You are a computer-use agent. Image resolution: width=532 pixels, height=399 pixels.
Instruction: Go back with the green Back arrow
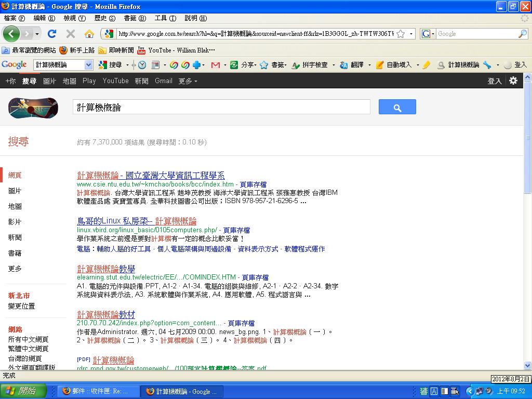point(11,34)
